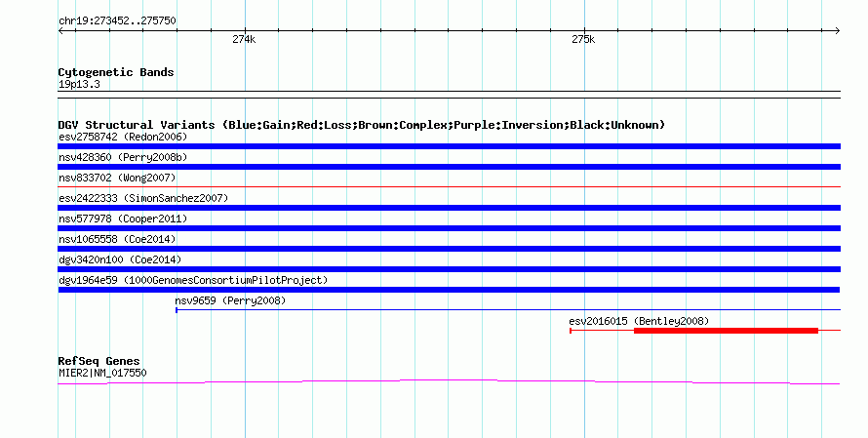
Task: Click the 19p13.3 band label
Action: (x=79, y=85)
